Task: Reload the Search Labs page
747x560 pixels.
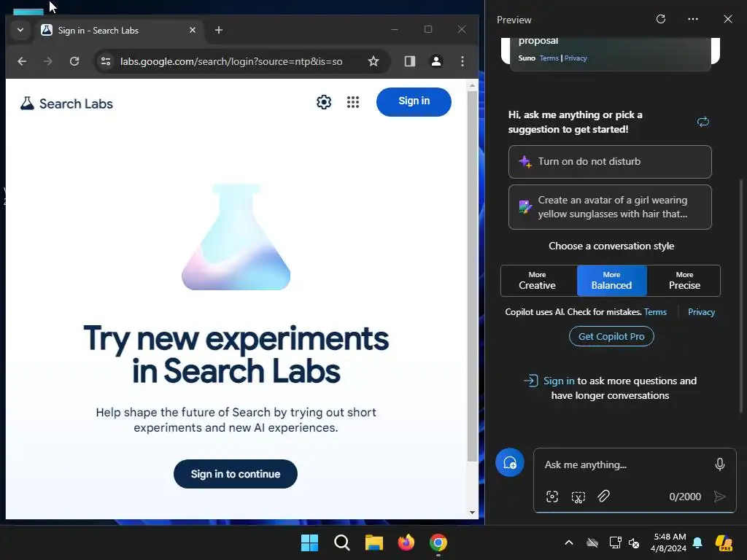Action: click(74, 61)
